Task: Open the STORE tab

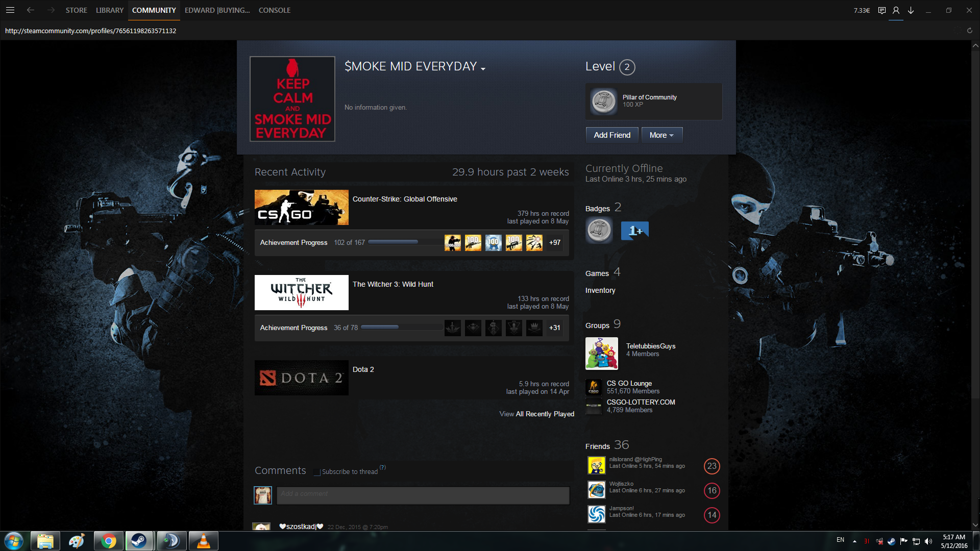Action: (76, 10)
